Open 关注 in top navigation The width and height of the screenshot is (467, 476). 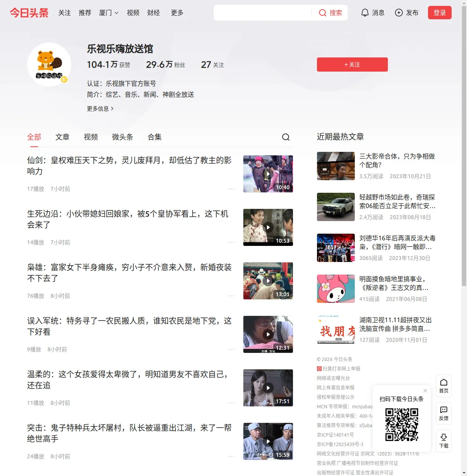[x=65, y=13]
